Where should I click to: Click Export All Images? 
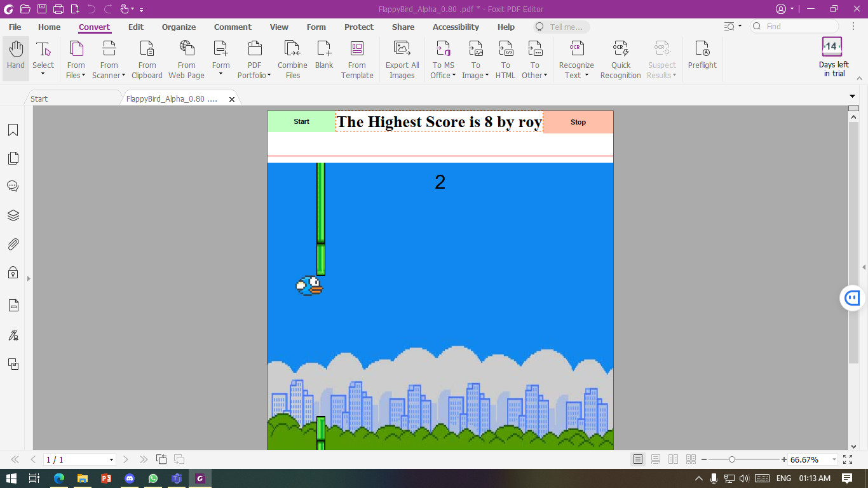coord(402,58)
